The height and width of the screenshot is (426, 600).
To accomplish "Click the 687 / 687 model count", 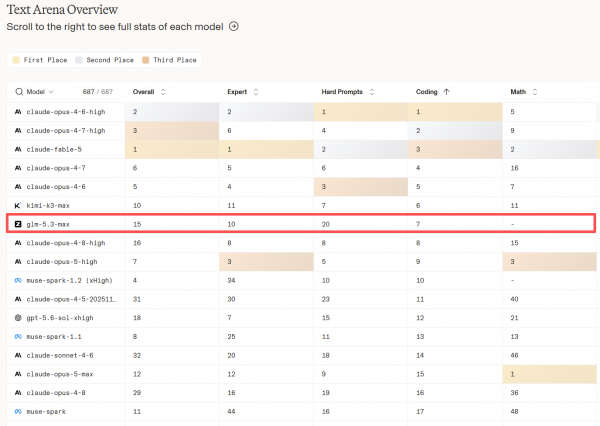I will 98,92.
